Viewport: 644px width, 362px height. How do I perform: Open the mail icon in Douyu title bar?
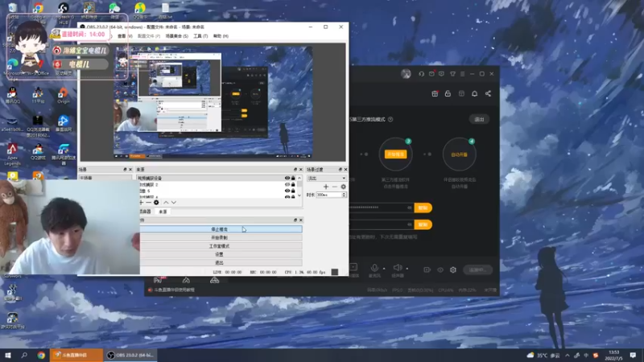point(431,74)
